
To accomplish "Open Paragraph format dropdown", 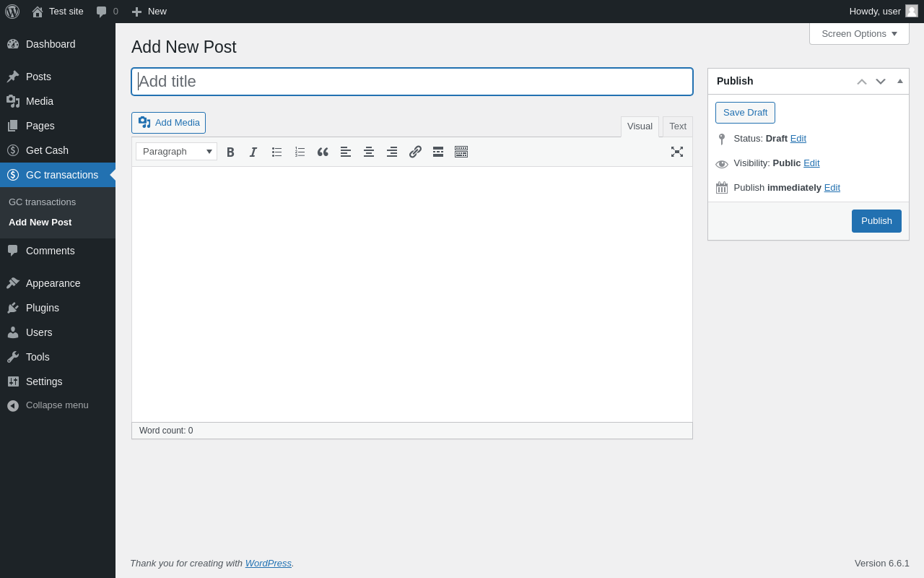I will coord(176,152).
